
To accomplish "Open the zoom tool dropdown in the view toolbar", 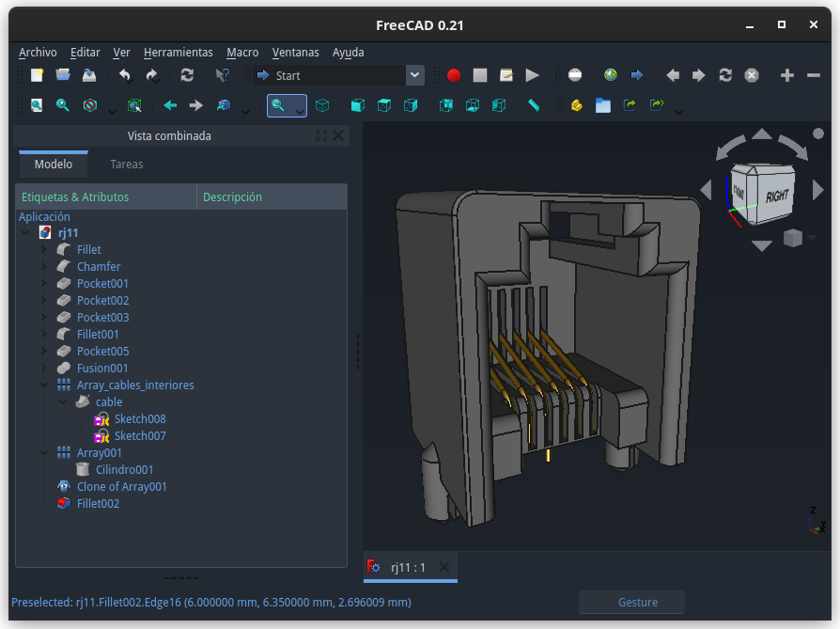I will coord(300,111).
